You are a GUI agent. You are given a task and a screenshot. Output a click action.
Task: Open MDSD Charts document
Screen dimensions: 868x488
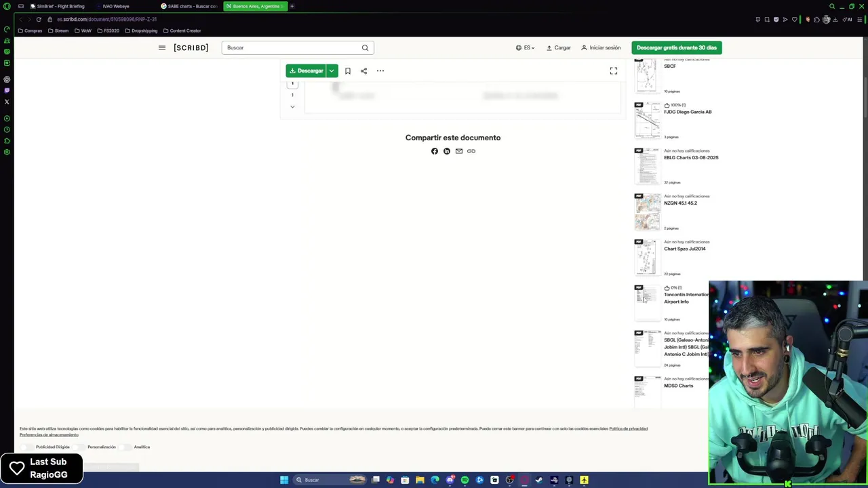pos(678,386)
